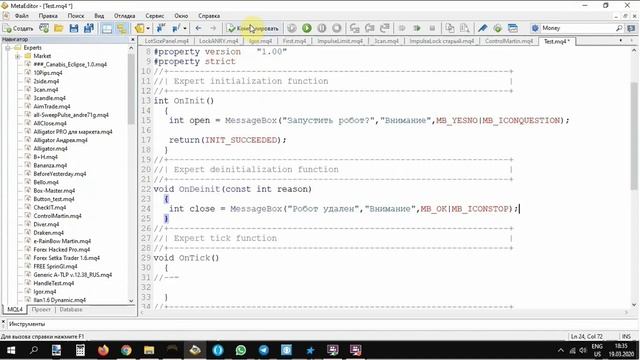Select HandleTest.mq4 in navigator tree
Screen dimensions: 640x360
pyautogui.click(x=53, y=283)
